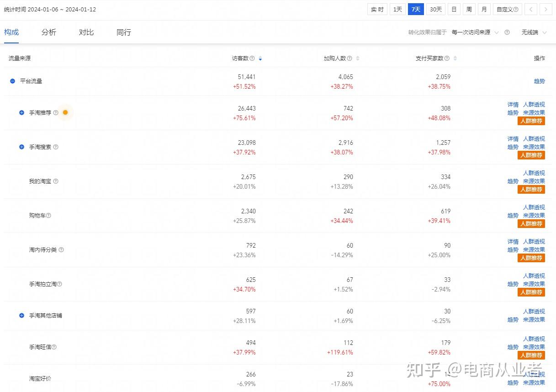Show help icon next to 手淘搜索
The height and width of the screenshot is (392, 556).
(x=56, y=147)
